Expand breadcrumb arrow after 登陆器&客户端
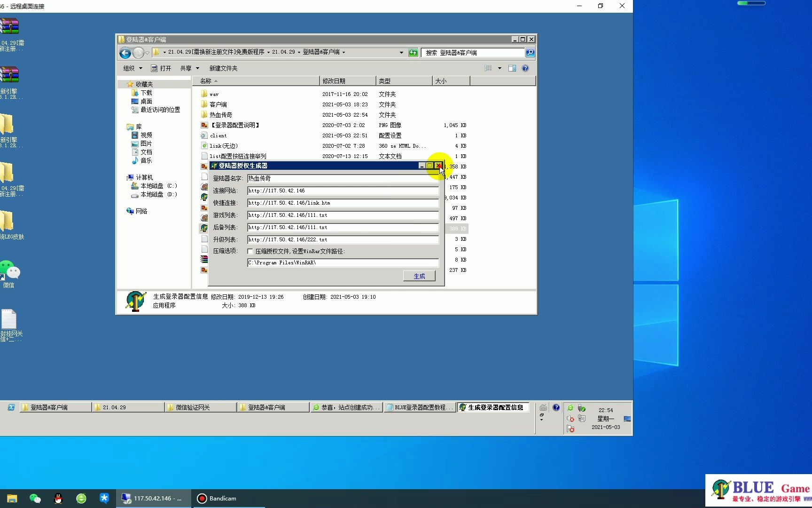The width and height of the screenshot is (812, 508). coord(344,53)
